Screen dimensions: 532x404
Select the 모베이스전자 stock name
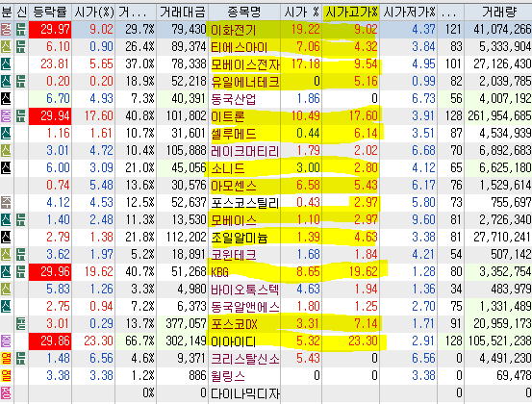tap(245, 64)
